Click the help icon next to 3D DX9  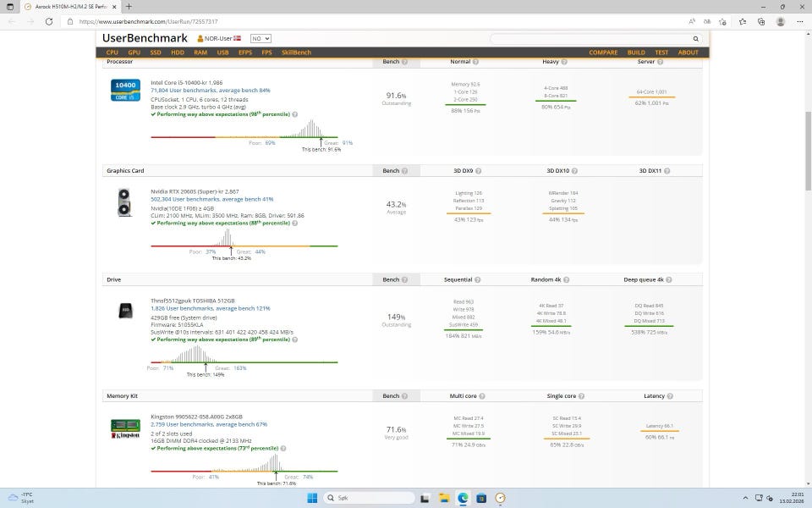[x=478, y=171]
